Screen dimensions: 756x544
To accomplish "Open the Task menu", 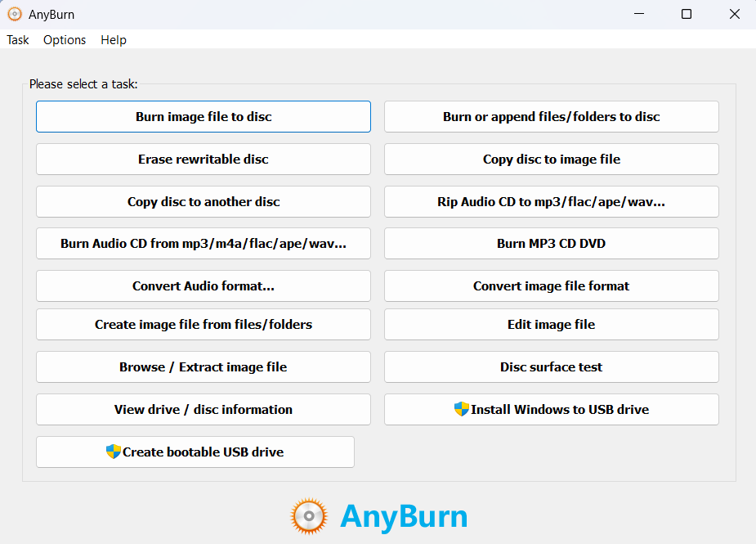I will point(16,39).
